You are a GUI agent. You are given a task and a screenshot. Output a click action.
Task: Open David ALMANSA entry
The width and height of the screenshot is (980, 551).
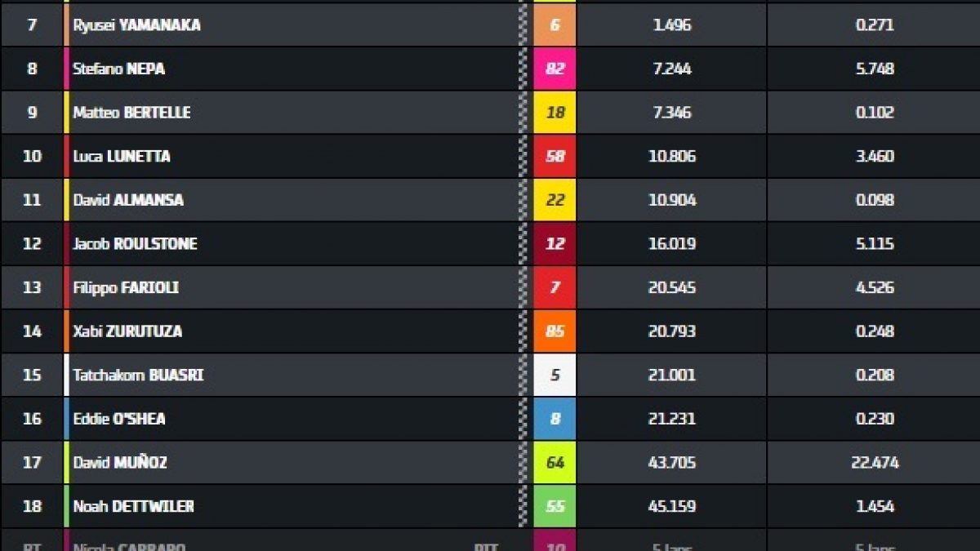click(x=128, y=201)
